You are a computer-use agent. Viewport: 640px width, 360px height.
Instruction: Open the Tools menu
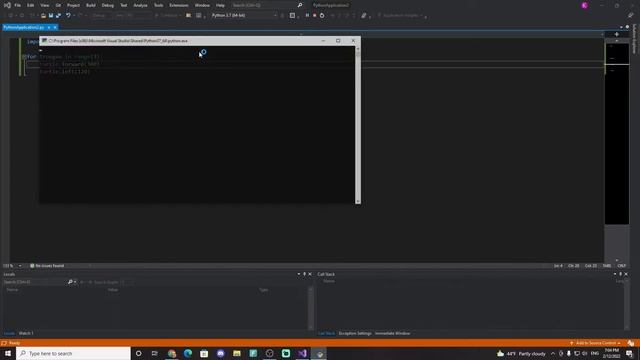pyautogui.click(x=158, y=5)
